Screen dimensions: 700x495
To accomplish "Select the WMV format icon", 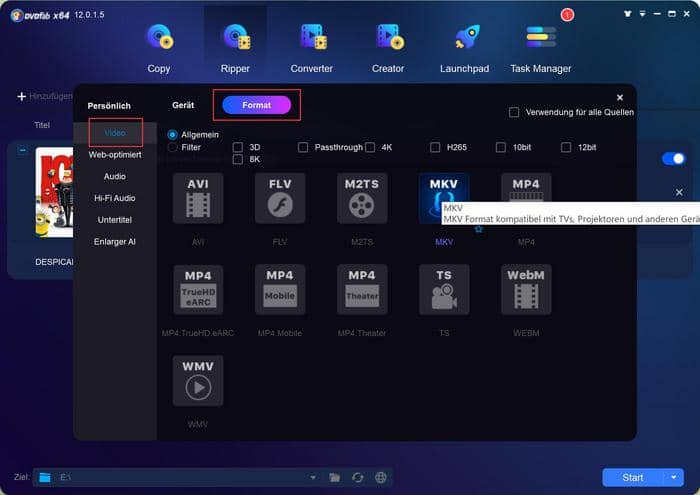I will point(198,381).
